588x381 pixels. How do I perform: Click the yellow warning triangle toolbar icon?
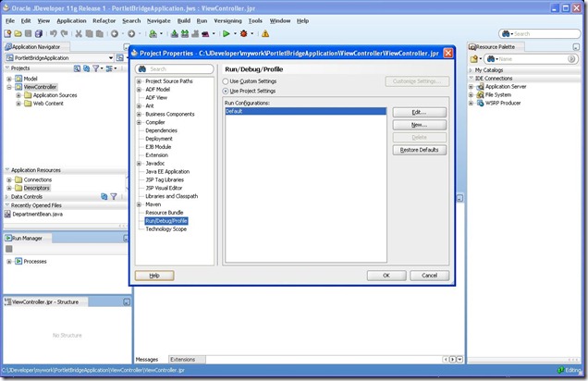[x=265, y=33]
